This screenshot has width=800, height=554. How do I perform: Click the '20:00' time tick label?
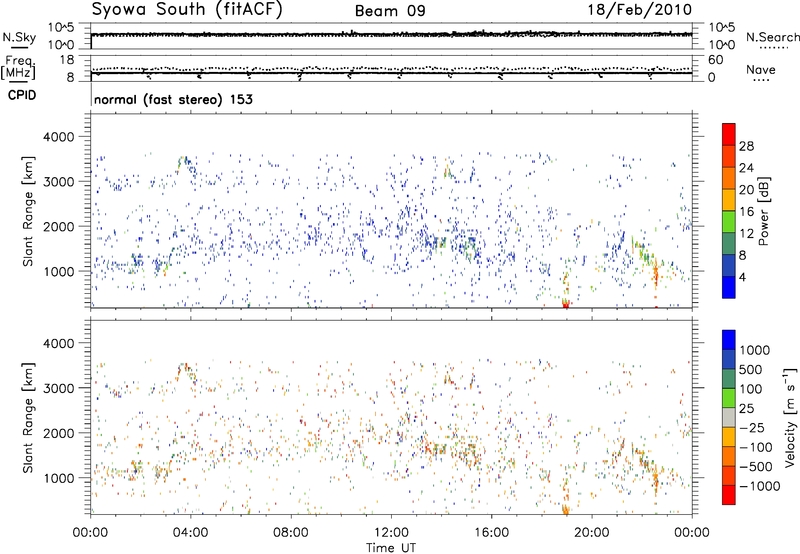coord(591,533)
